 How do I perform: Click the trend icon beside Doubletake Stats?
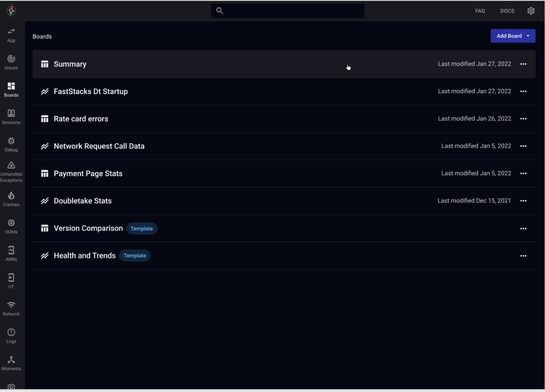(x=44, y=201)
